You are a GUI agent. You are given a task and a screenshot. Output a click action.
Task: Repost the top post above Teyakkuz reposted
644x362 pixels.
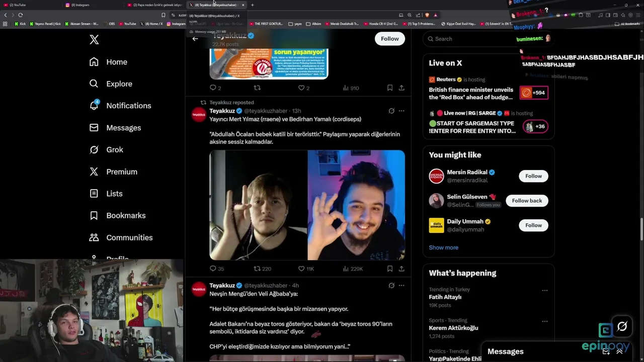[257, 88]
